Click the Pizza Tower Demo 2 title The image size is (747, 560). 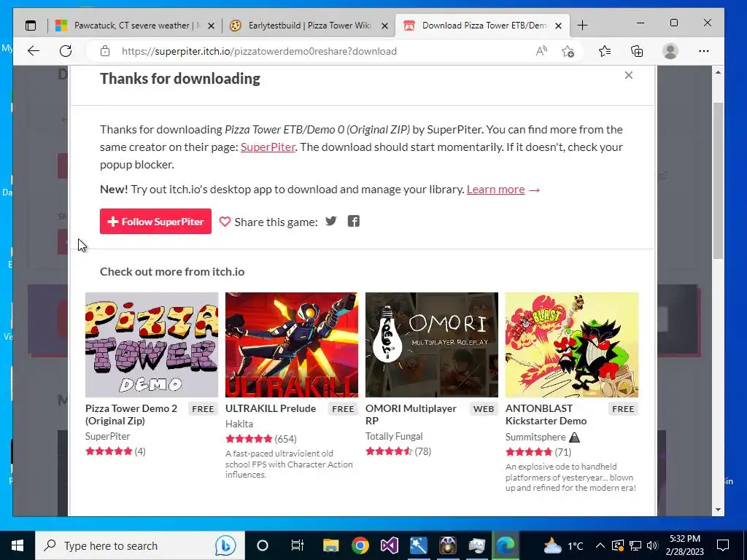[x=131, y=414]
